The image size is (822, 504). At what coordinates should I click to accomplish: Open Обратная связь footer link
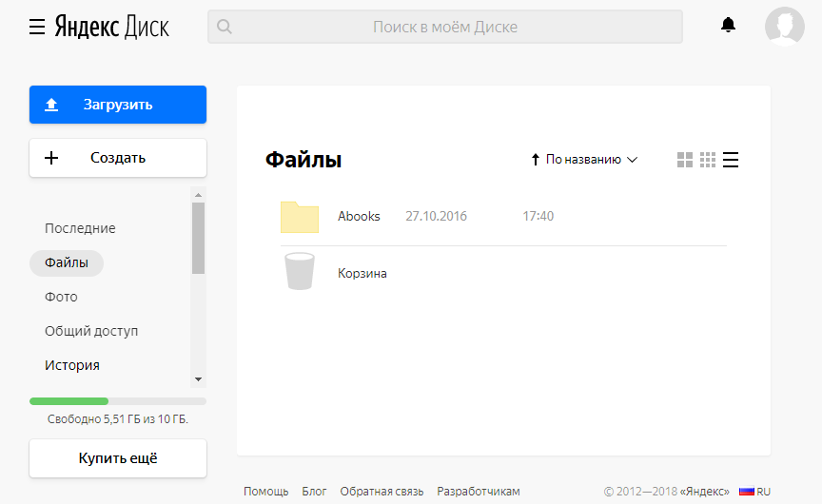[x=382, y=492]
